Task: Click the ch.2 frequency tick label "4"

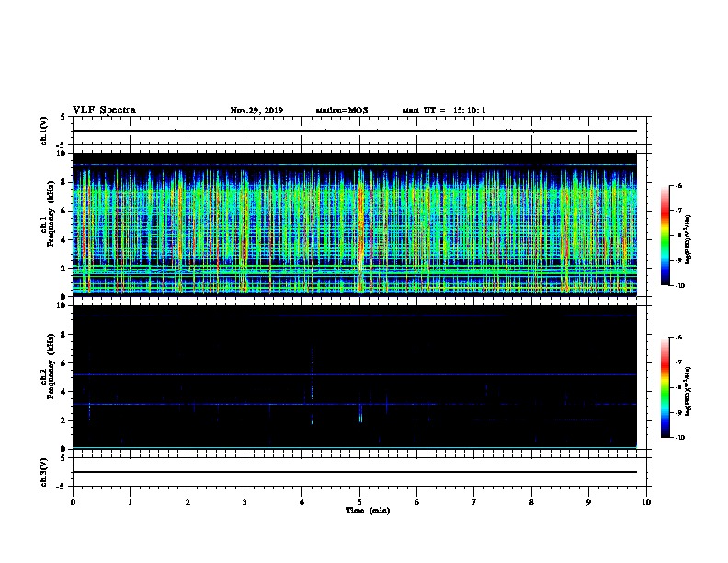Action: [x=63, y=392]
